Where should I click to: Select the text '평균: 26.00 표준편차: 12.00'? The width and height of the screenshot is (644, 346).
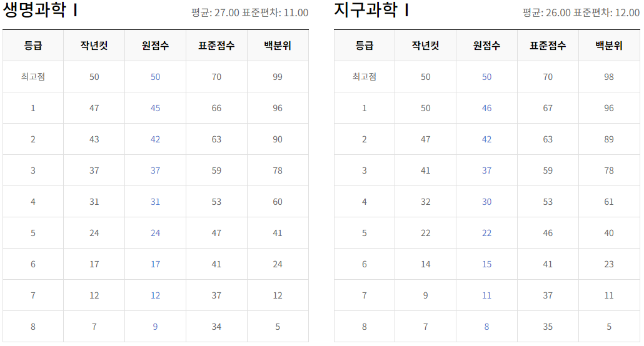(x=581, y=12)
